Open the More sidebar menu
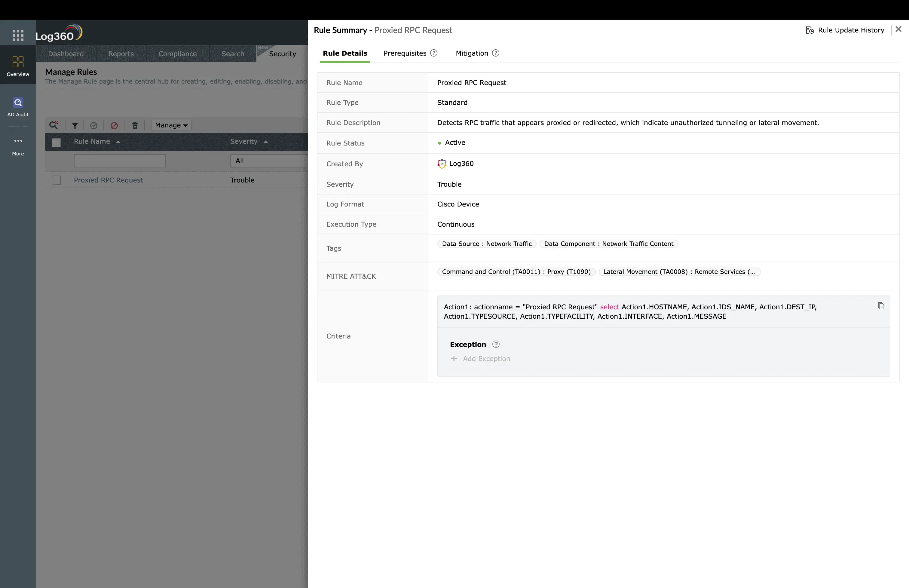This screenshot has width=909, height=588. 18,147
